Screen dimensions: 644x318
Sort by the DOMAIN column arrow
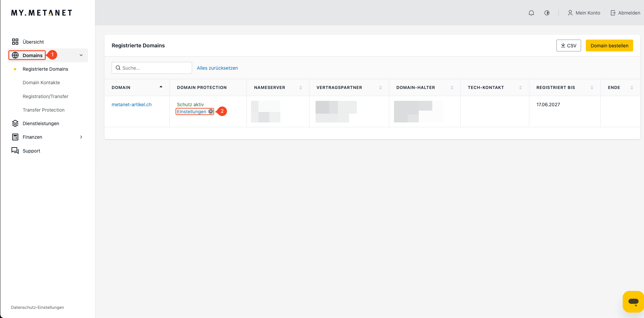pyautogui.click(x=161, y=87)
